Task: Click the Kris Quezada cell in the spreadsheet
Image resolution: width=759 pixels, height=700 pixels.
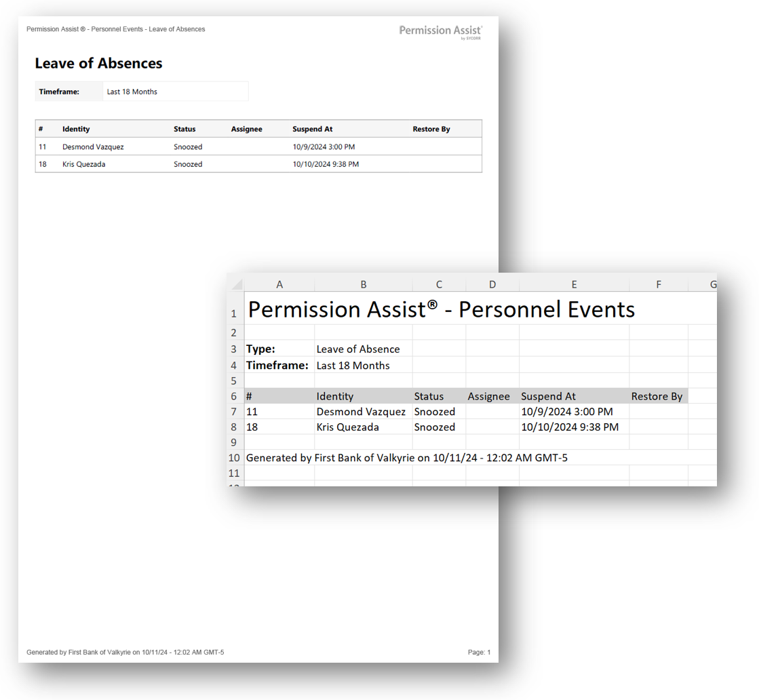Action: (x=348, y=427)
